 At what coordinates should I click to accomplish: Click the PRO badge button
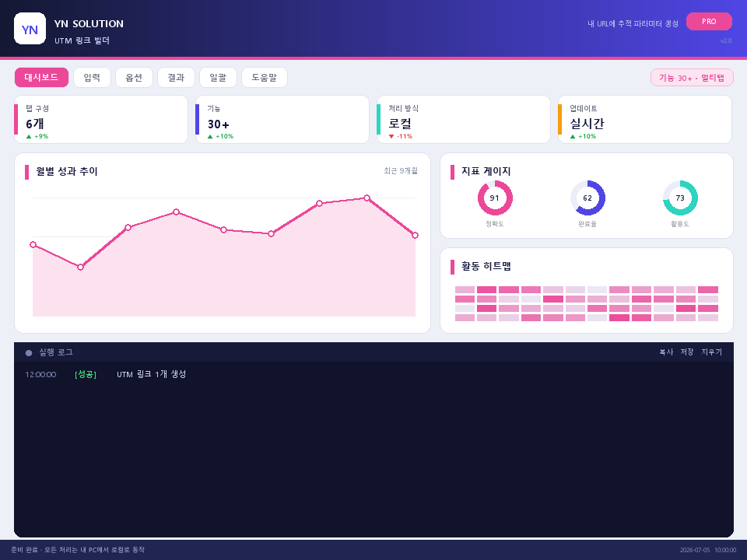[709, 22]
